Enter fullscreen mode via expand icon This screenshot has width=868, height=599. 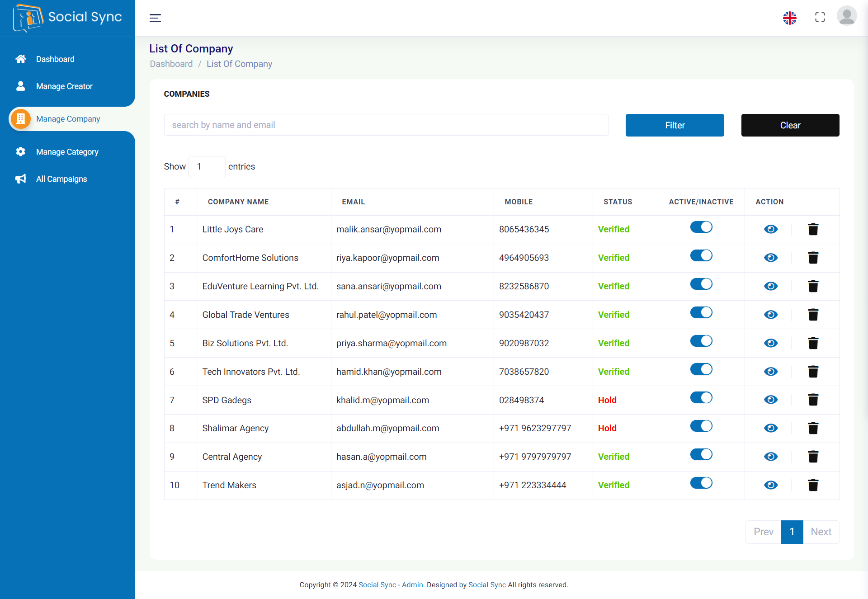click(x=820, y=17)
